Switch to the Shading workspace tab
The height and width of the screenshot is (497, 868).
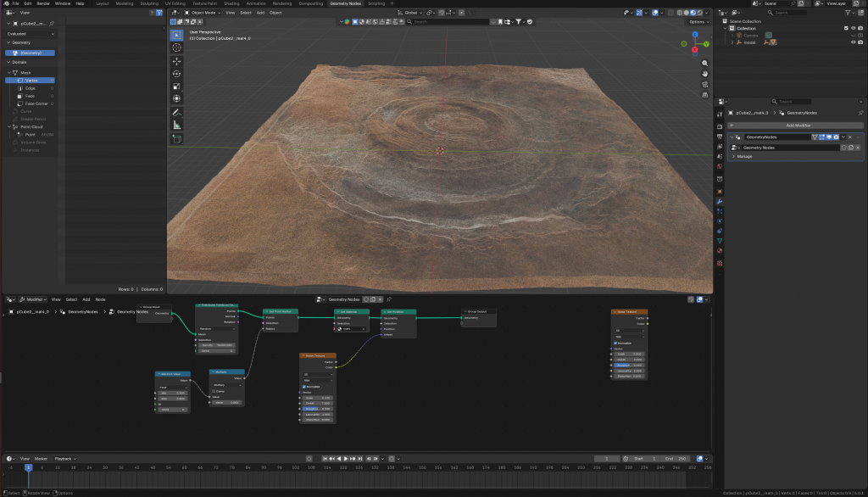click(x=231, y=3)
